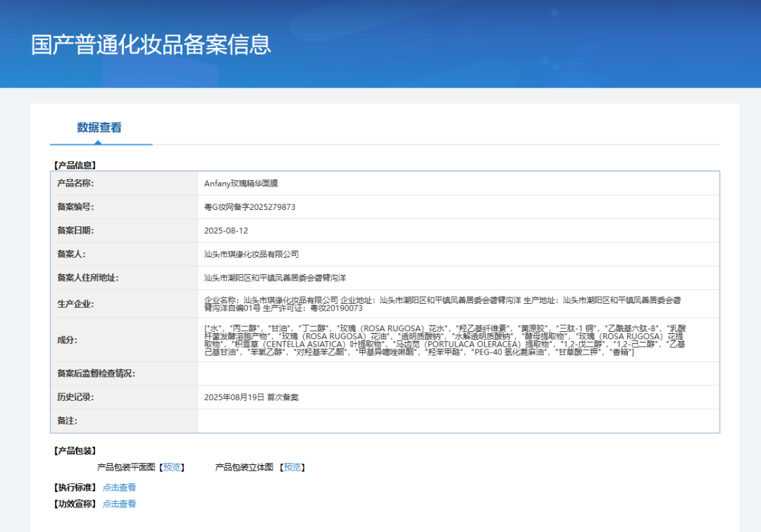
Task: Click the 备案人住所地址 address value
Action: (276, 278)
